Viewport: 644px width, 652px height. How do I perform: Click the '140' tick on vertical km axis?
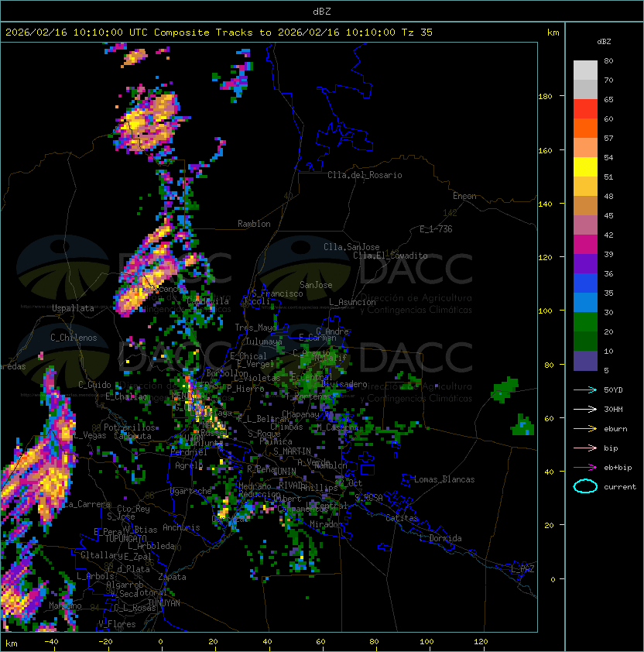tap(545, 204)
